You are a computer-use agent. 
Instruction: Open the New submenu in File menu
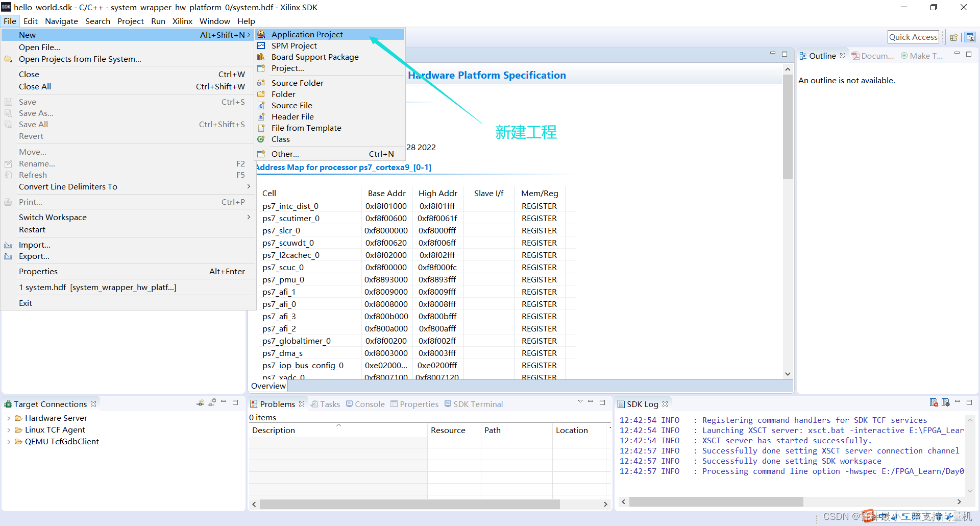[128, 35]
